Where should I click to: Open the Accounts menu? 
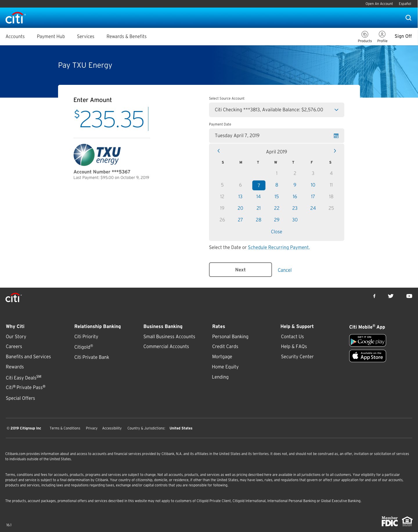click(15, 36)
